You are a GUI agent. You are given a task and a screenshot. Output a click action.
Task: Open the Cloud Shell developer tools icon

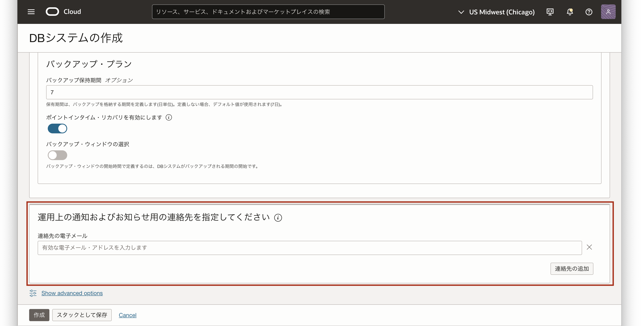550,12
